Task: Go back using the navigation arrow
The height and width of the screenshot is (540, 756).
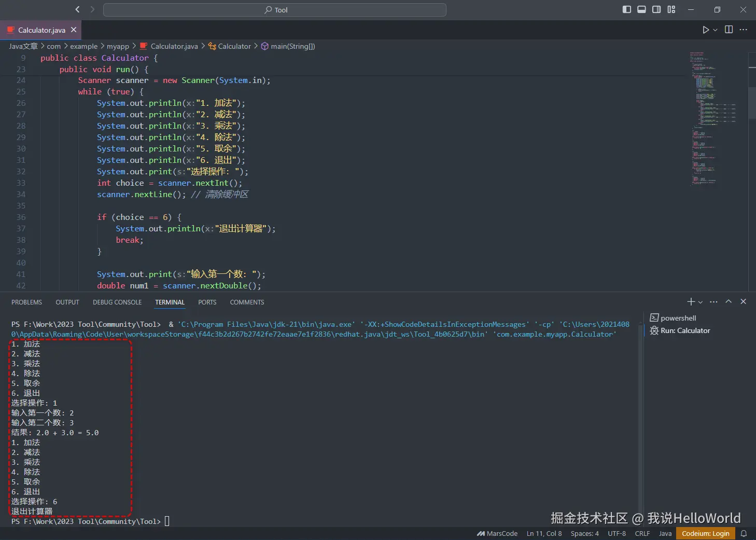Action: pyautogui.click(x=78, y=9)
